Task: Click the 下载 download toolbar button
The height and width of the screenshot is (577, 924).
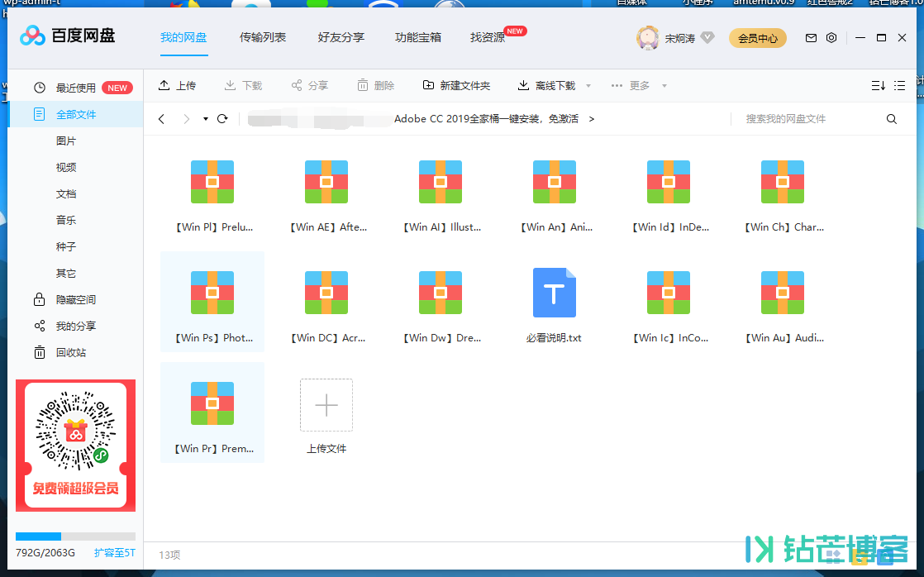Action: click(243, 85)
